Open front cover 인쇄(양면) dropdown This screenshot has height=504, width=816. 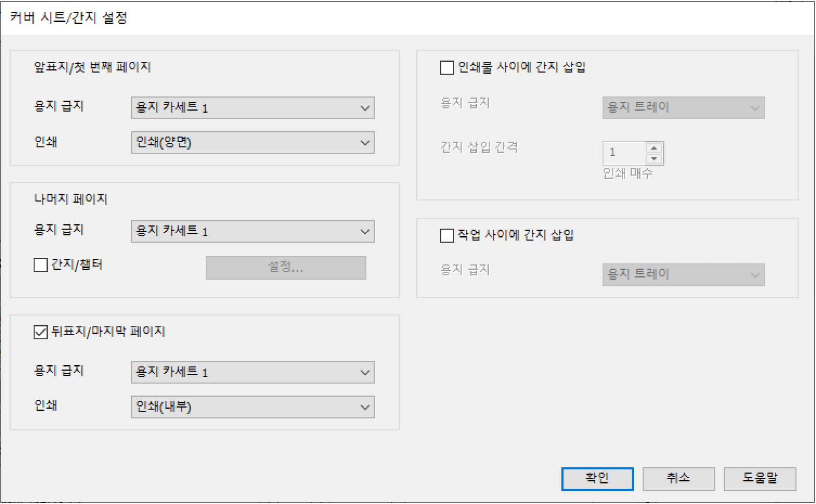[x=252, y=142]
